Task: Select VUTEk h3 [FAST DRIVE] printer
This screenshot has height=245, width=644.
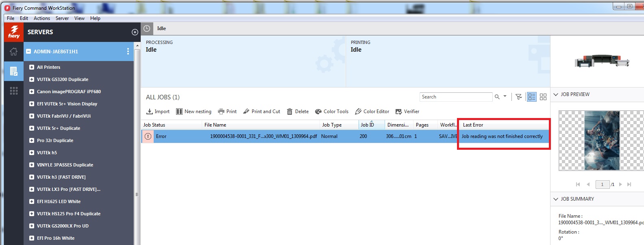Action: tap(61, 177)
